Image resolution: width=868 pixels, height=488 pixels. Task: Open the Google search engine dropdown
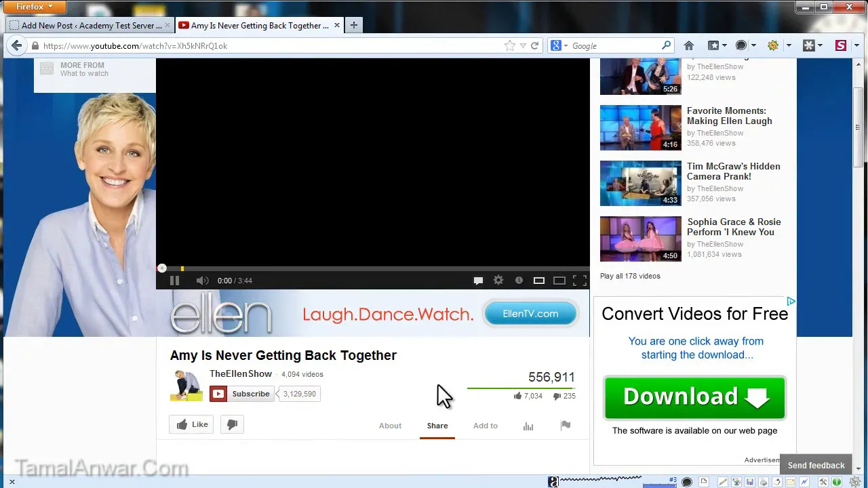559,45
